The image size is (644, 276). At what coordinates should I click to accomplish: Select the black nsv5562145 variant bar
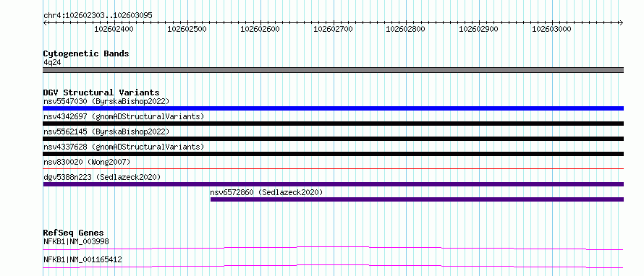tap(334, 139)
